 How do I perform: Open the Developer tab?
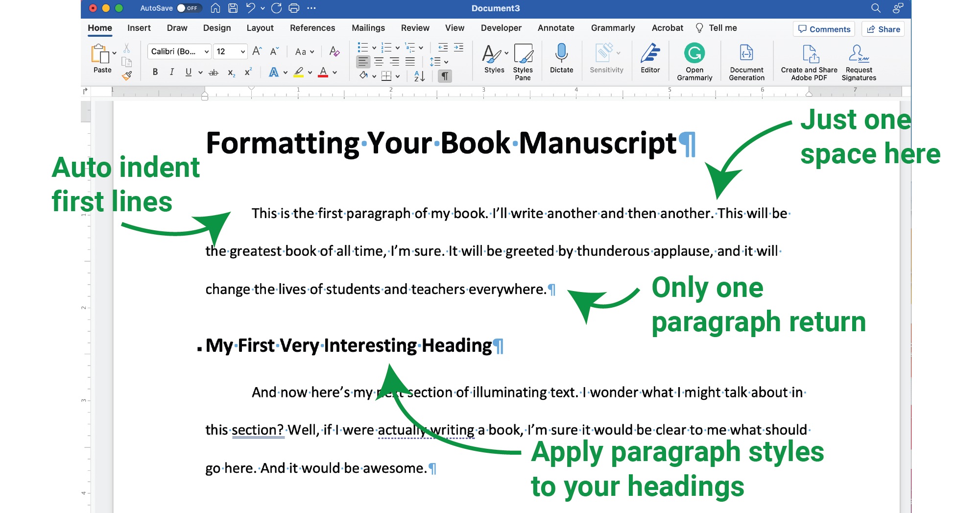coord(501,28)
